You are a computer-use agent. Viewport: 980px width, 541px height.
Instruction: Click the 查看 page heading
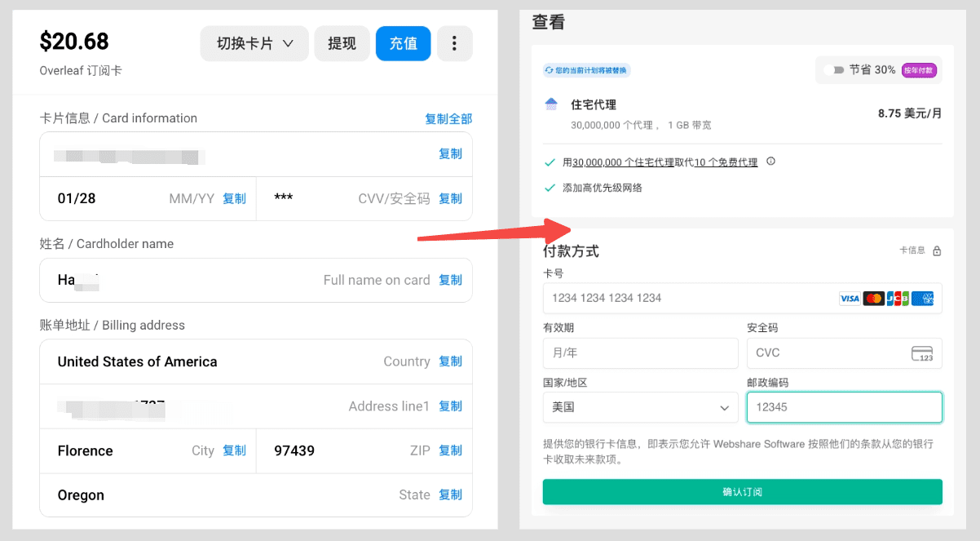[549, 23]
